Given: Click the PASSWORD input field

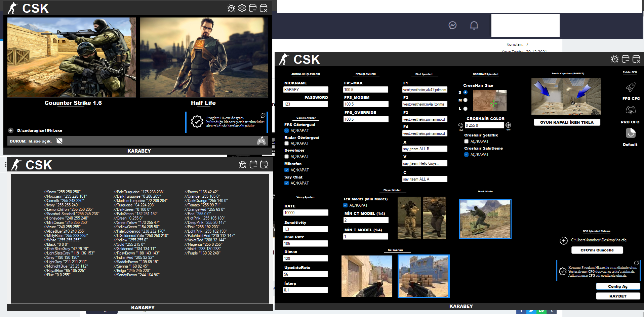Looking at the screenshot, I should click(306, 104).
